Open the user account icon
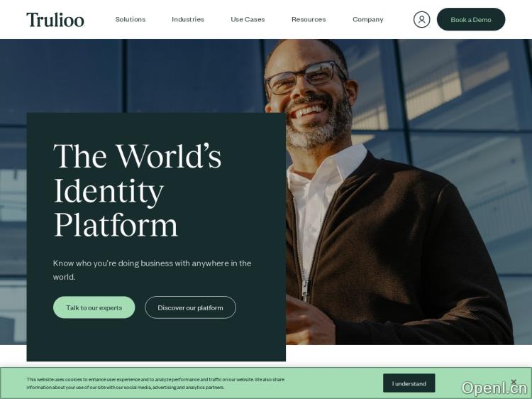This screenshot has height=399, width=532. click(421, 19)
